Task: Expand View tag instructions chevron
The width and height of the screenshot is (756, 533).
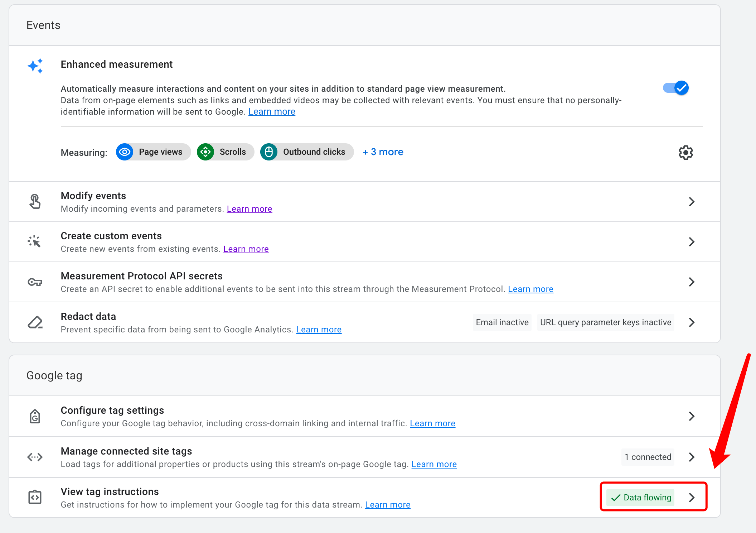Action: pos(692,498)
